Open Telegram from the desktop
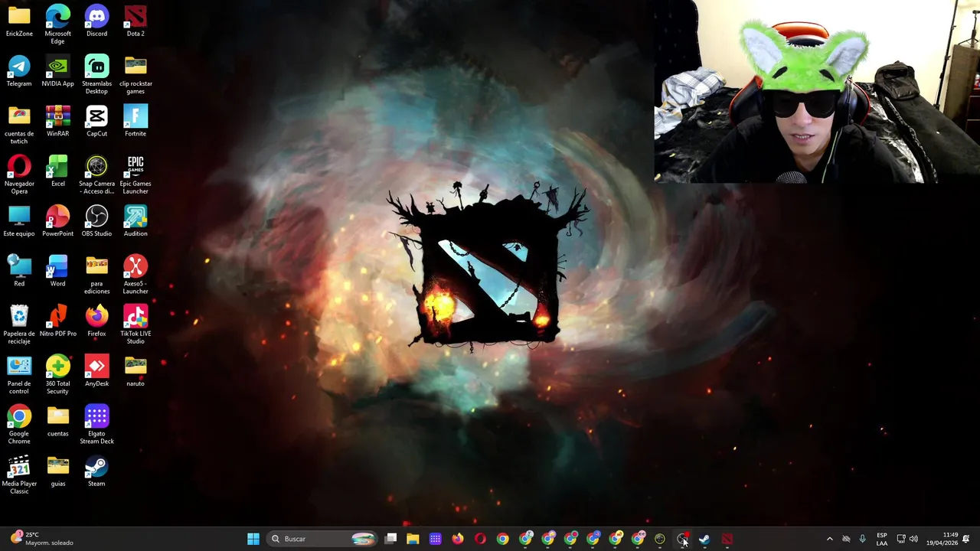 coord(19,70)
